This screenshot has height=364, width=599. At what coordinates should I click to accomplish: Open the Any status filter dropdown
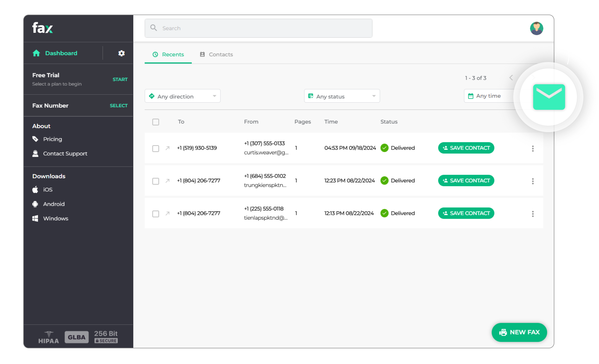(342, 96)
